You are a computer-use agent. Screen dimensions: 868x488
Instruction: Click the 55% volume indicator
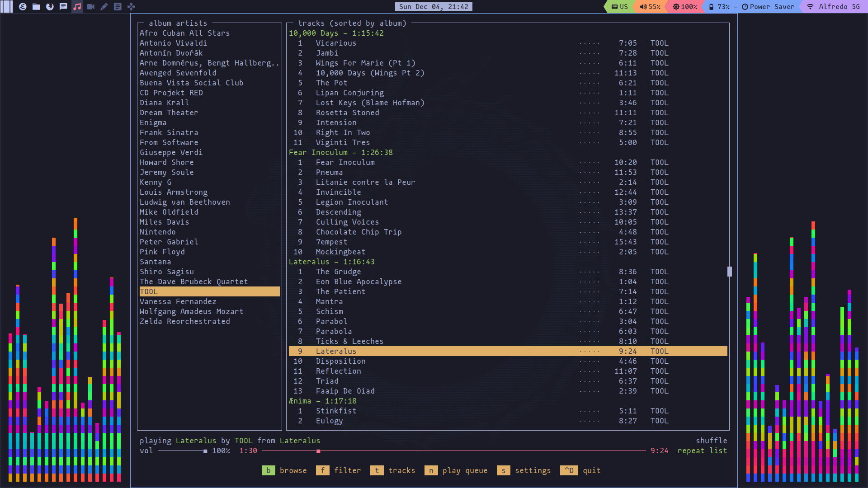pos(650,7)
